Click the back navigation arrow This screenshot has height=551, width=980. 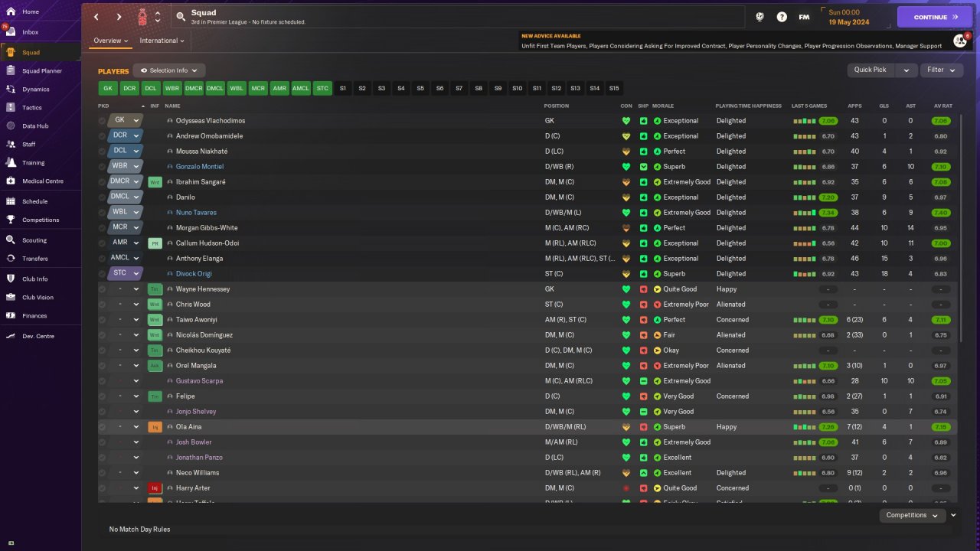96,17
